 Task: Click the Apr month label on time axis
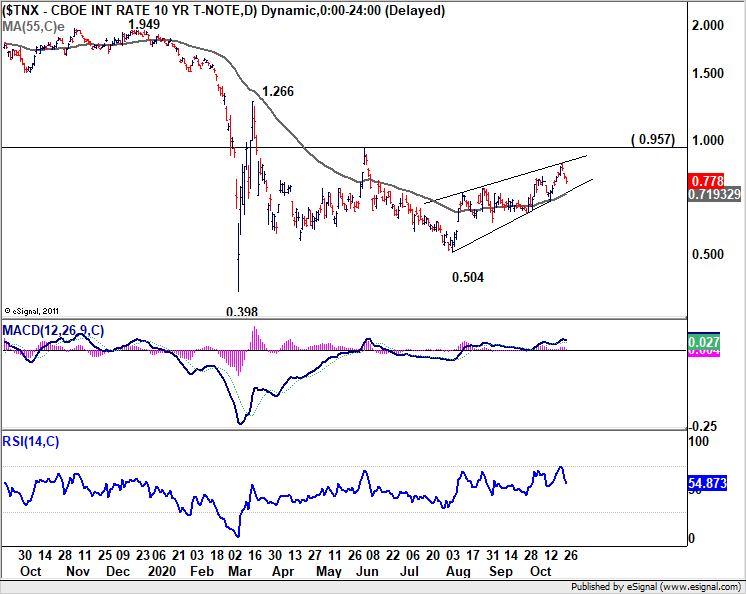click(283, 571)
